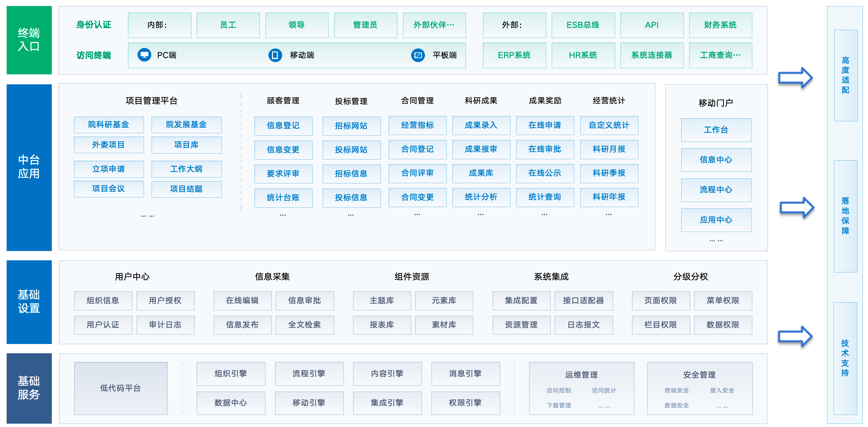The width and height of the screenshot is (868, 427).
Task: Select 合同评审 under 合同管理
Action: [x=417, y=174]
